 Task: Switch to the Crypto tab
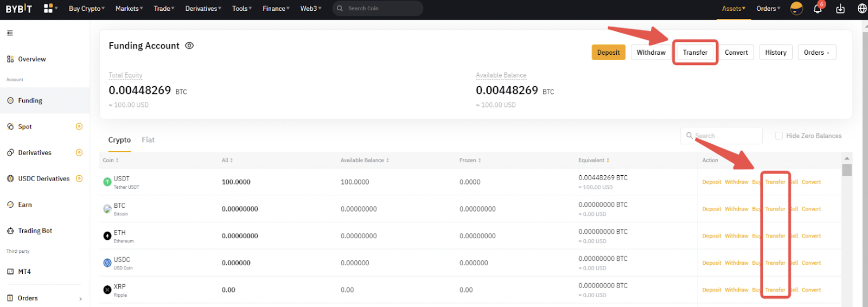pos(119,140)
